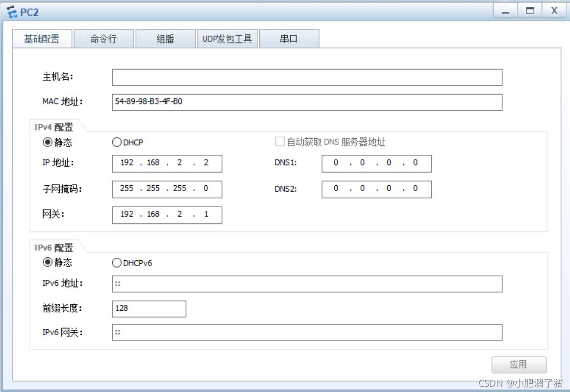Click the IPv6 配置 group title
Image resolution: width=570 pixels, height=392 pixels.
54,248
